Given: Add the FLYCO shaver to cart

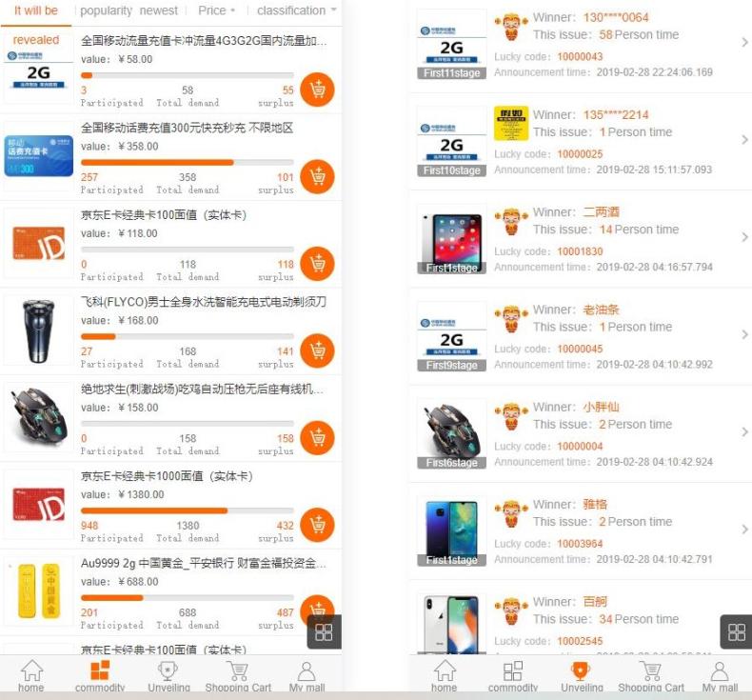Looking at the screenshot, I should point(317,350).
